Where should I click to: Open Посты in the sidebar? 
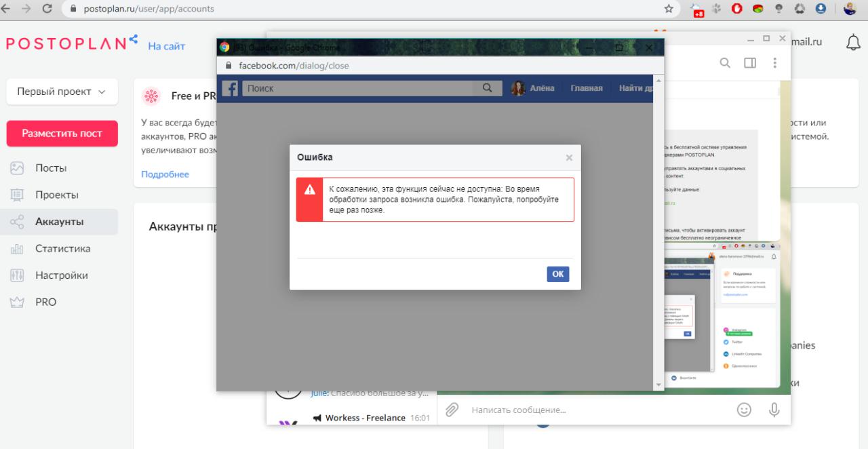pos(51,168)
